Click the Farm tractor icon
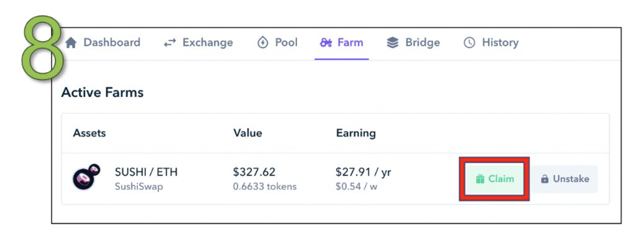The height and width of the screenshot is (237, 644). click(x=326, y=43)
